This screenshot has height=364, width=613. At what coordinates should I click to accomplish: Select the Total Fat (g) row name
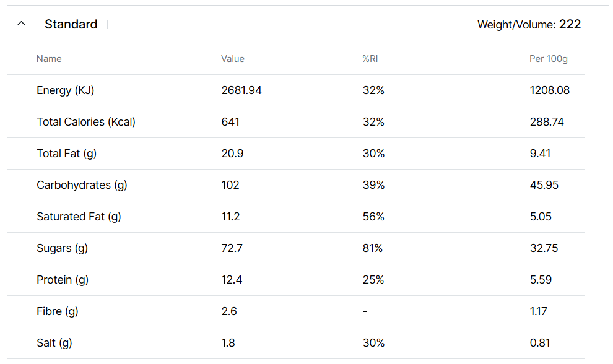tap(66, 154)
